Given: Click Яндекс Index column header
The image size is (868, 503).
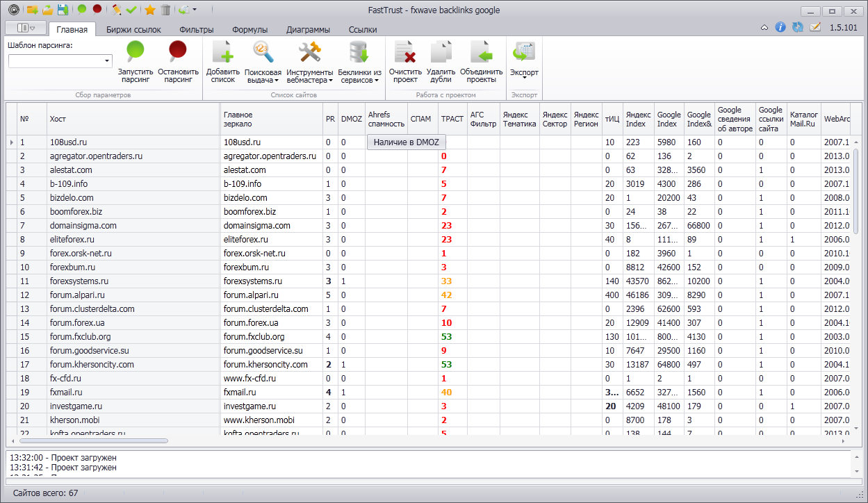Looking at the screenshot, I should [639, 119].
